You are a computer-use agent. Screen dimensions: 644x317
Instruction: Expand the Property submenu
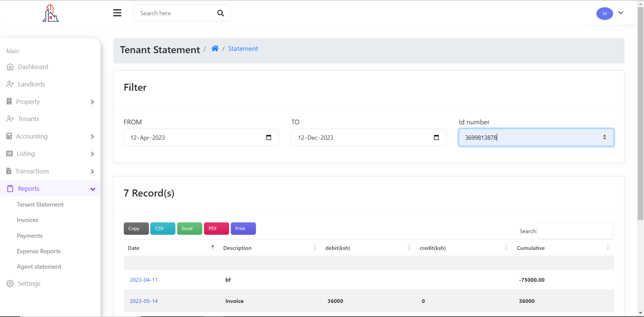pos(92,102)
